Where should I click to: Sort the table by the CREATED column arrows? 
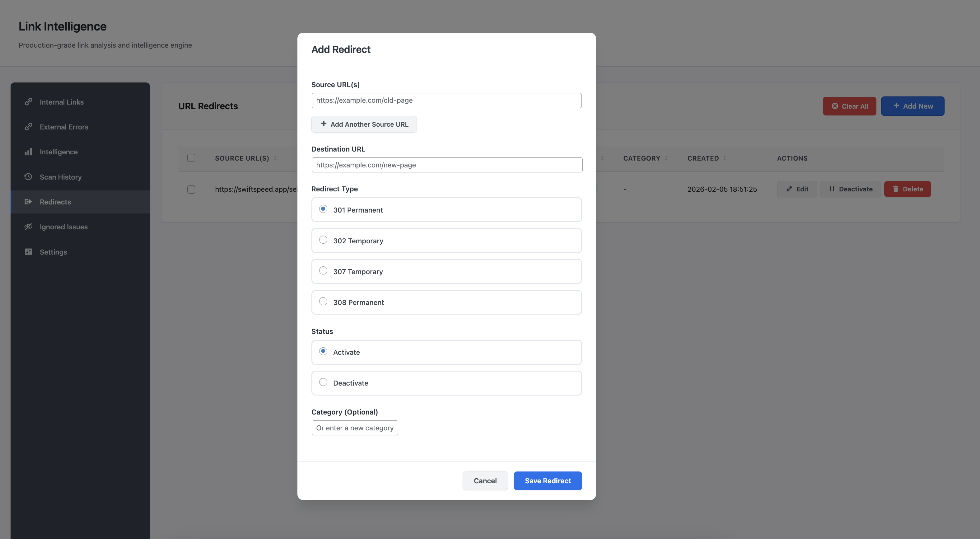[x=725, y=158]
